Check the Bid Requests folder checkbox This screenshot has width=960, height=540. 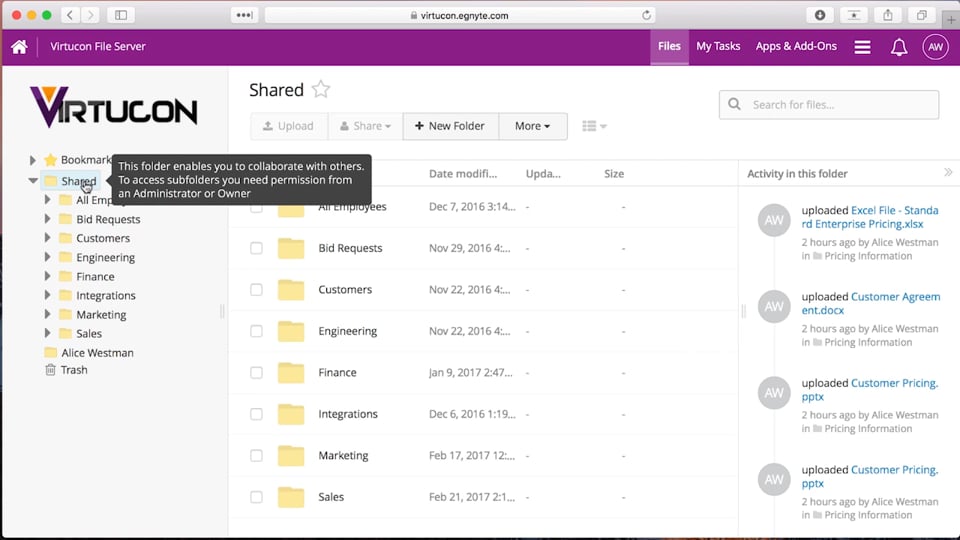[x=257, y=248]
